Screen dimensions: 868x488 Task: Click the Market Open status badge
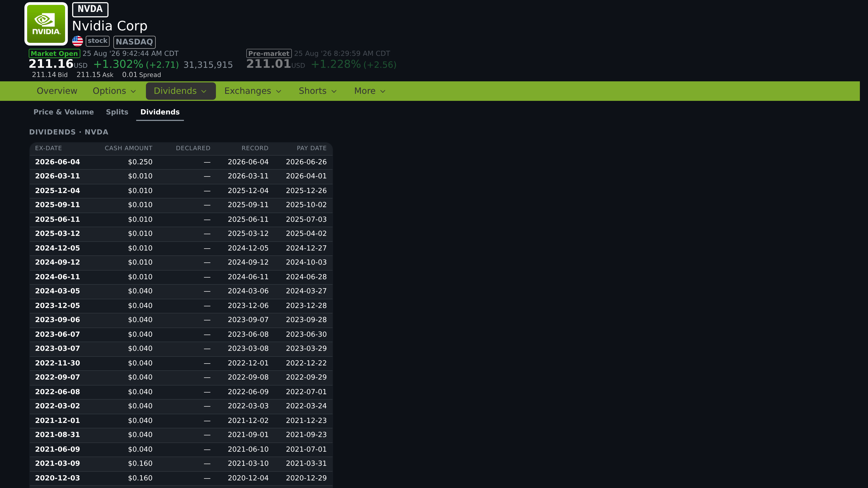[55, 54]
